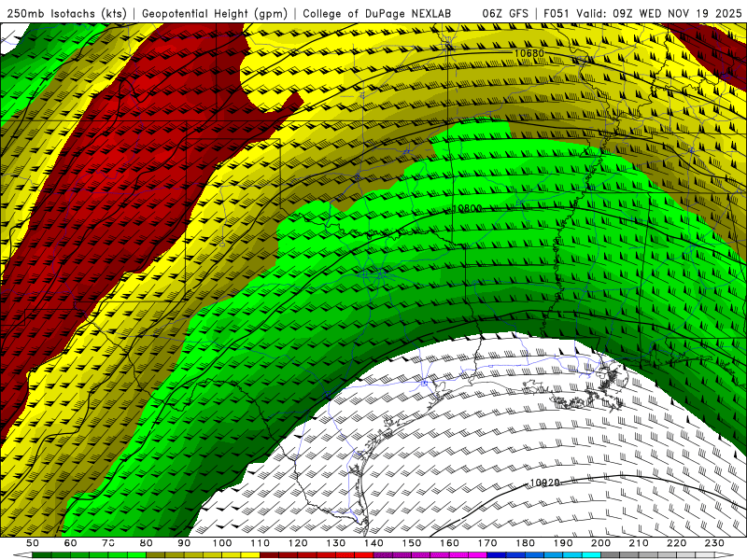Select the bright yellow legend swatch before 110

(250, 554)
